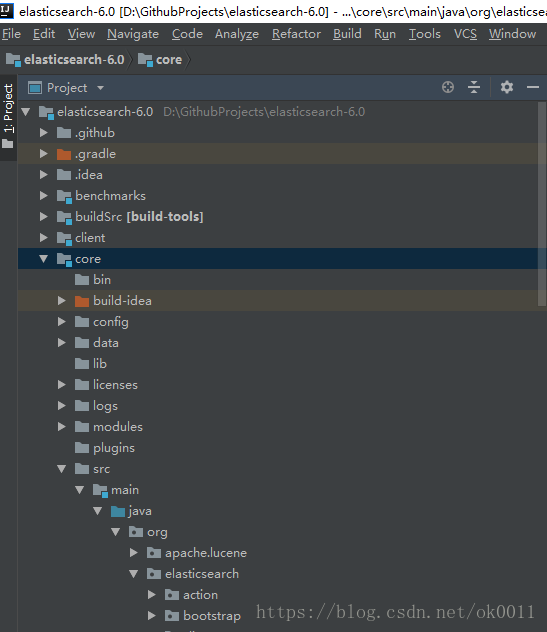Open the Navigate menu
547x632 pixels.
click(x=133, y=34)
